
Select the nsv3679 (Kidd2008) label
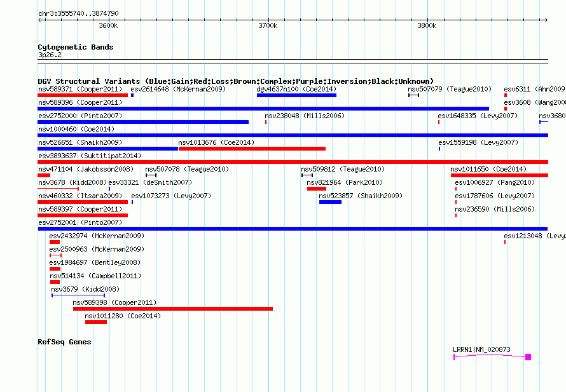85,289
